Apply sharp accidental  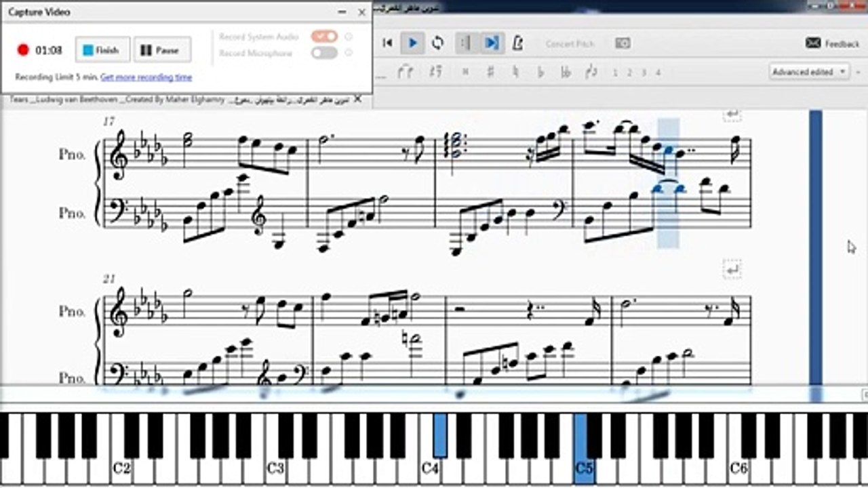[490, 71]
